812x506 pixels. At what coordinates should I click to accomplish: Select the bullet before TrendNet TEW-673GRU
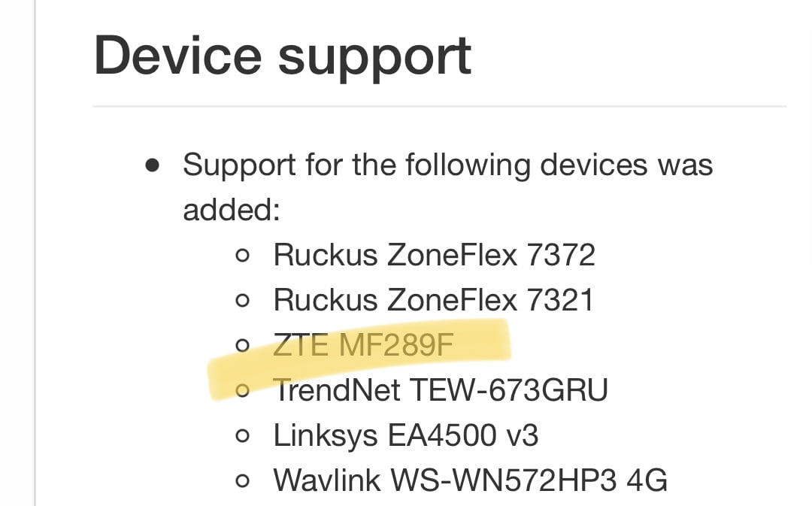pos(242,390)
